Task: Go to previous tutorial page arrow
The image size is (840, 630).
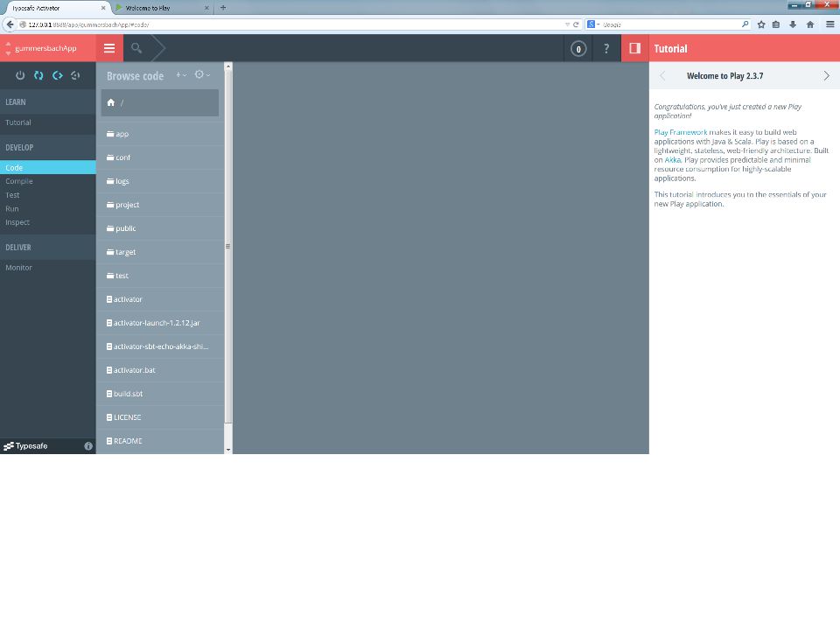Action: coord(662,75)
